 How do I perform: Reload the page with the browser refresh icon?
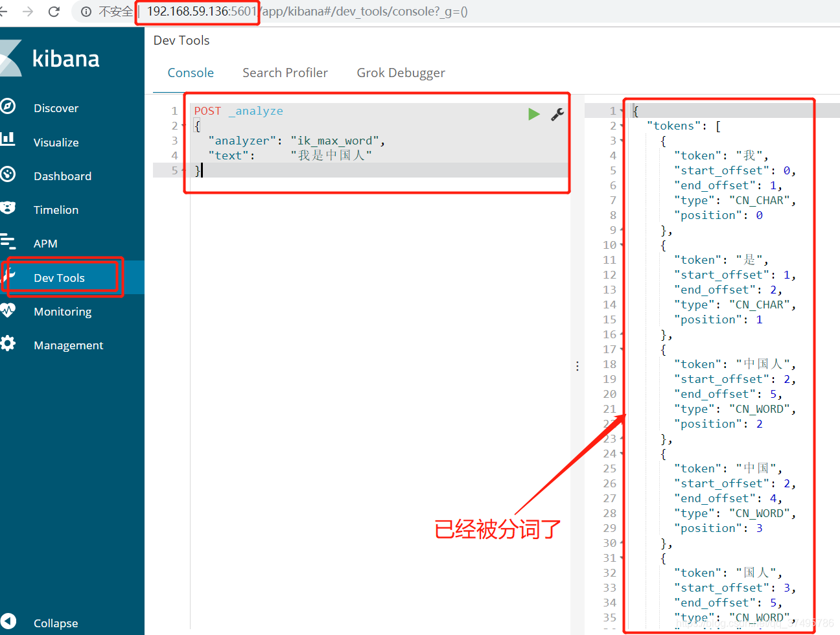click(x=54, y=11)
